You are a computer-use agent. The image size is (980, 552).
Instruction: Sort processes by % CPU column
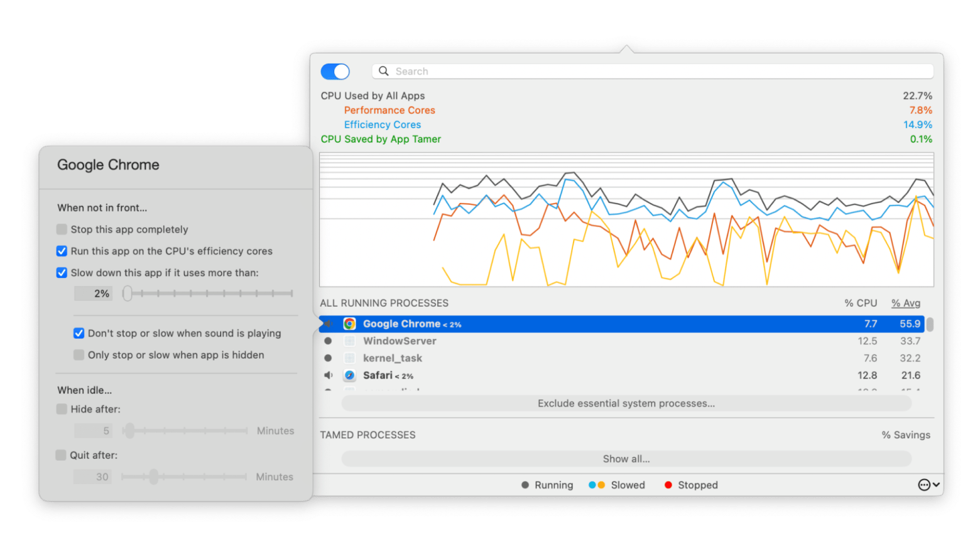tap(860, 303)
